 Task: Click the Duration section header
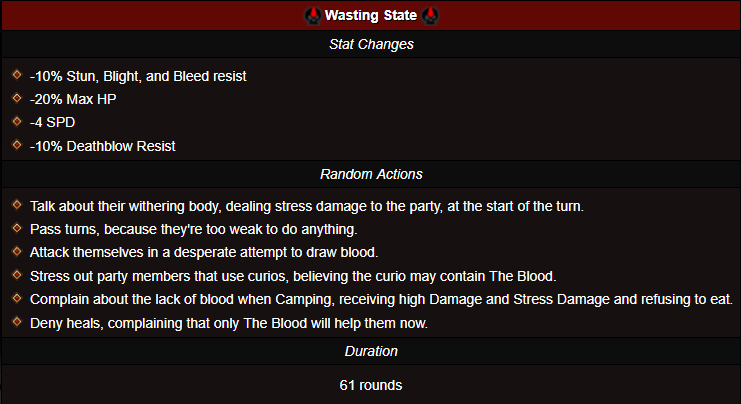click(x=370, y=351)
